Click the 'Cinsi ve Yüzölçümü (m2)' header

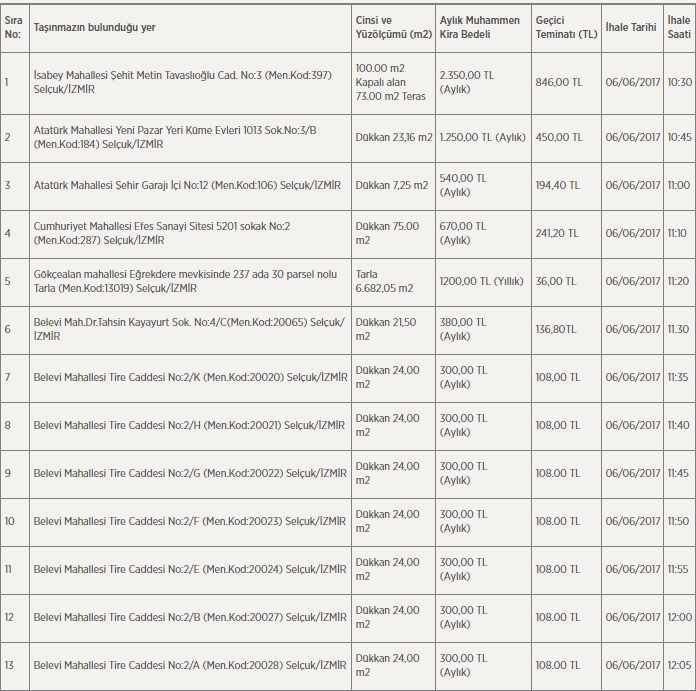392,27
